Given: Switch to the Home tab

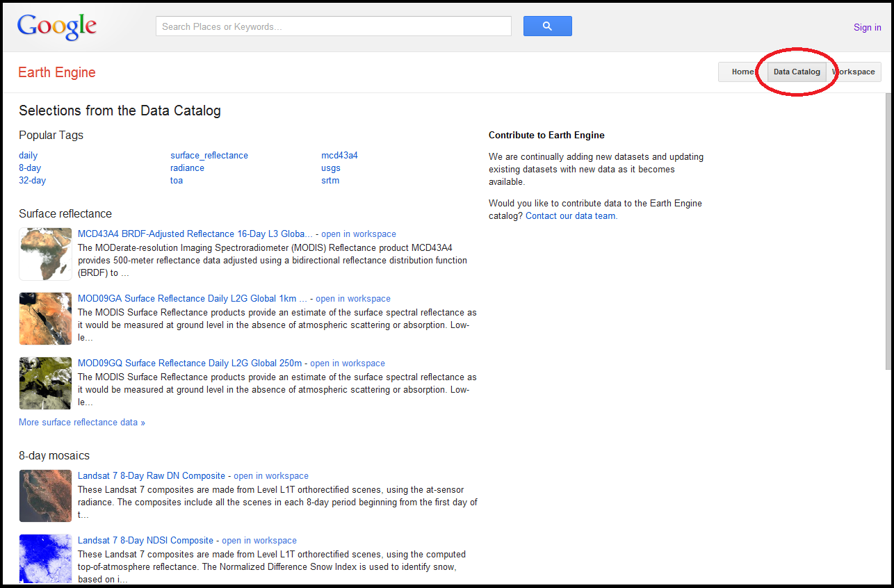Looking at the screenshot, I should (x=742, y=72).
